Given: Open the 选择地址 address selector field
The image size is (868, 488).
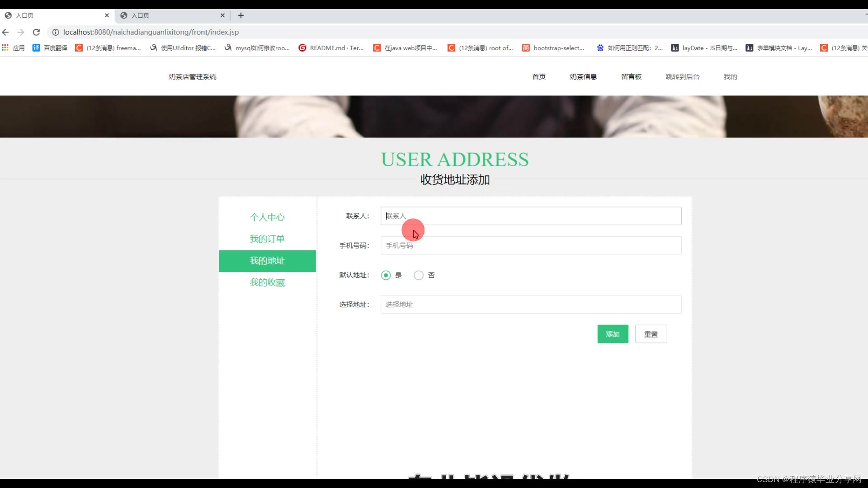Looking at the screenshot, I should coord(531,305).
